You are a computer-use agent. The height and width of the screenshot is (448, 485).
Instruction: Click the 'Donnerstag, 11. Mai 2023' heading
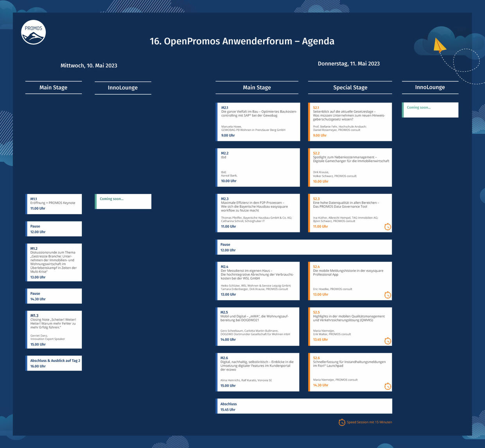point(348,64)
